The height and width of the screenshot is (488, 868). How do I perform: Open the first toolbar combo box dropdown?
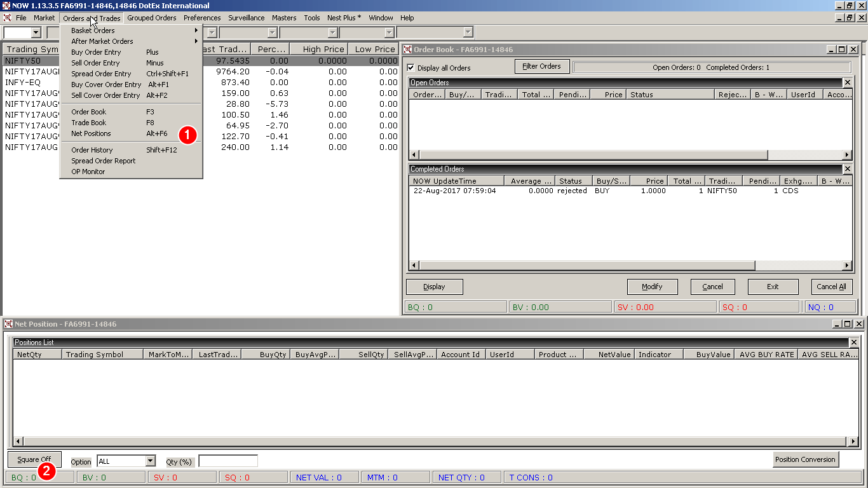click(36, 32)
